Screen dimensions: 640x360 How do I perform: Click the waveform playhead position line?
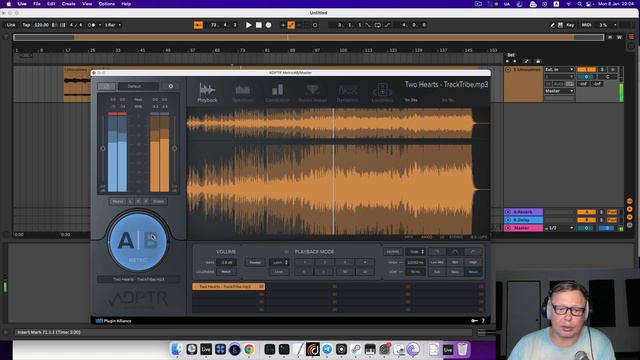coord(333,171)
